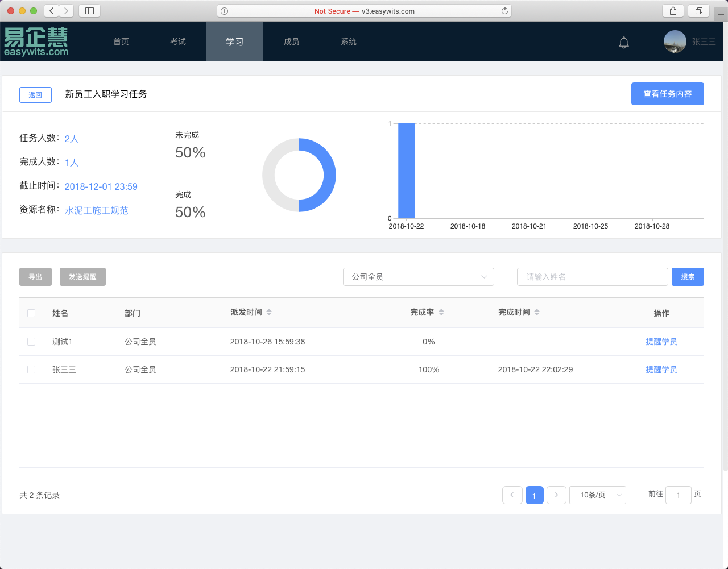Click the 部门 column header
728x569 pixels.
click(133, 313)
